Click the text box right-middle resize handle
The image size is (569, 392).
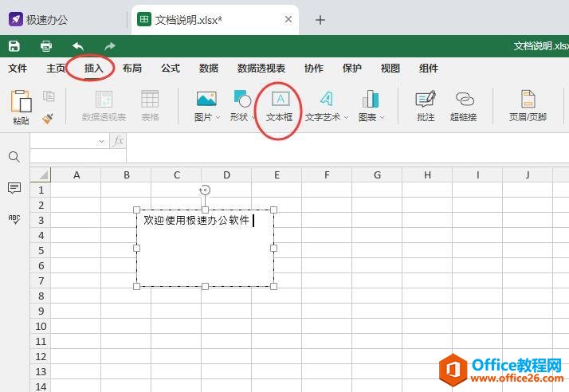[x=273, y=248]
